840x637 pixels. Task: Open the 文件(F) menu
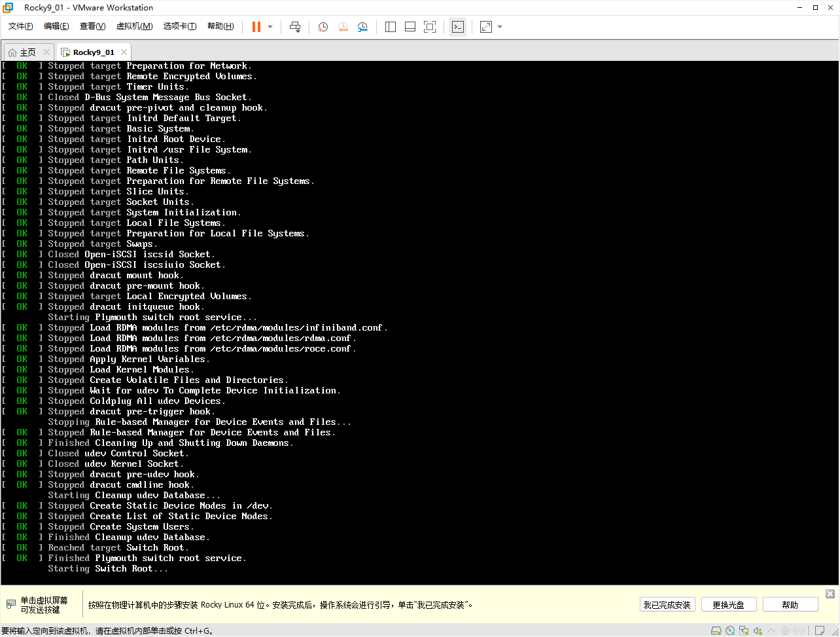click(21, 26)
